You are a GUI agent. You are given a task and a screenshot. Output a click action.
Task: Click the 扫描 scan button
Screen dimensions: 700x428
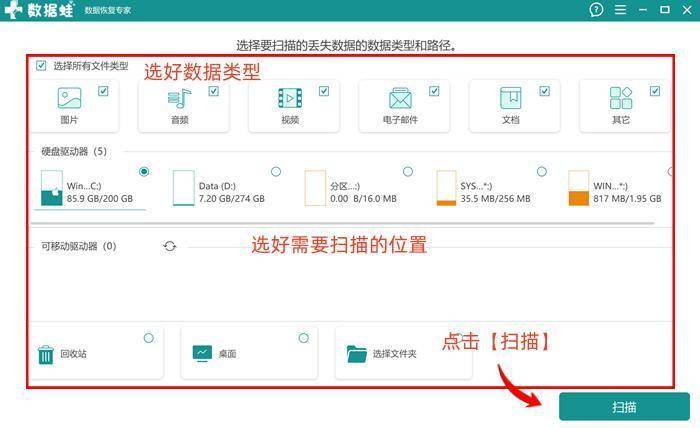(x=624, y=407)
